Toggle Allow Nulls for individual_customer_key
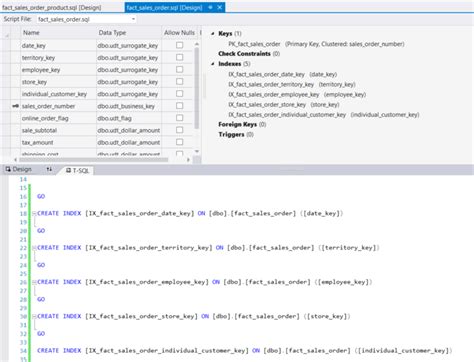The image size is (474, 362). pos(179,94)
